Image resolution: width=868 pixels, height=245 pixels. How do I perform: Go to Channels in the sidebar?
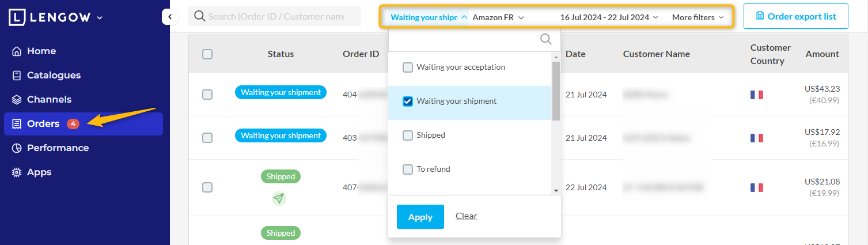(49, 100)
